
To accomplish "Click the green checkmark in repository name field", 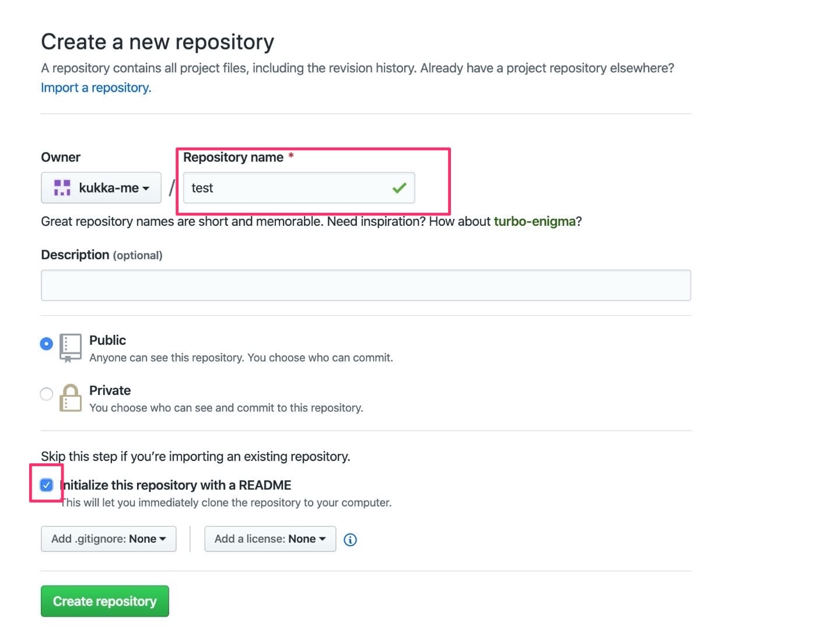I will click(x=400, y=188).
